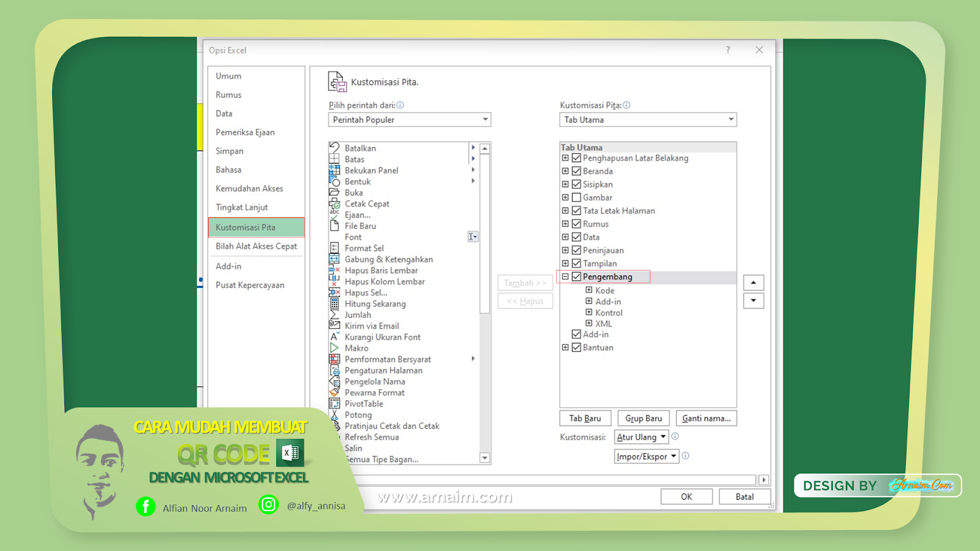Click the Bekukan Panel freeze panes icon
The image size is (980, 551).
click(334, 170)
